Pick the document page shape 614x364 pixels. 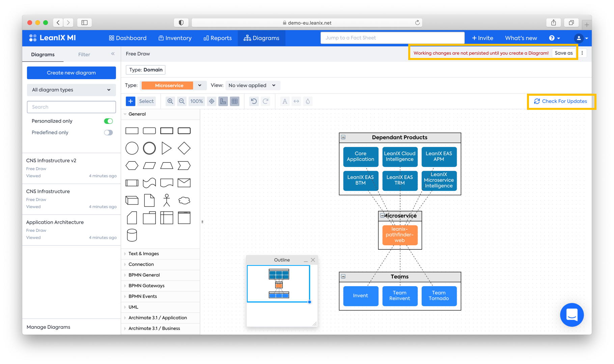149,200
